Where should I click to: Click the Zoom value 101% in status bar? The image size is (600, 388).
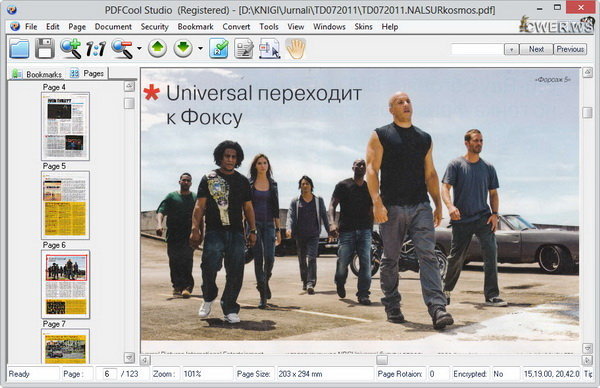pos(192,374)
